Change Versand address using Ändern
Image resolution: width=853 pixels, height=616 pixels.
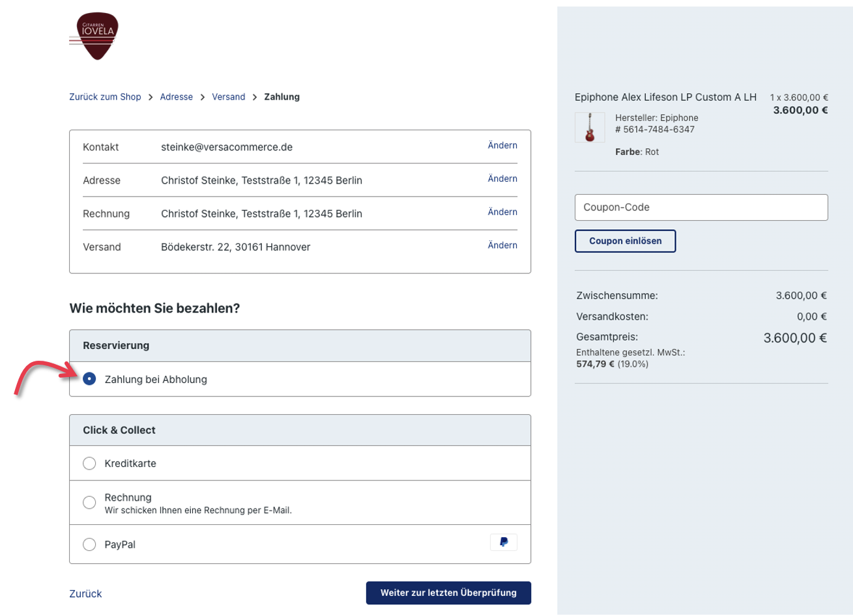(502, 245)
